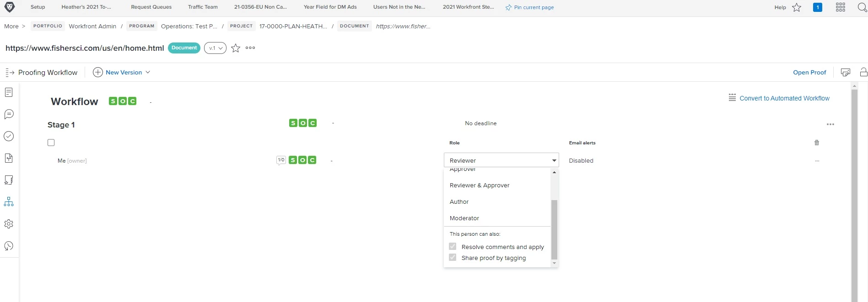Open Stage 1 three-dot options menu
868x302 pixels.
(x=830, y=124)
